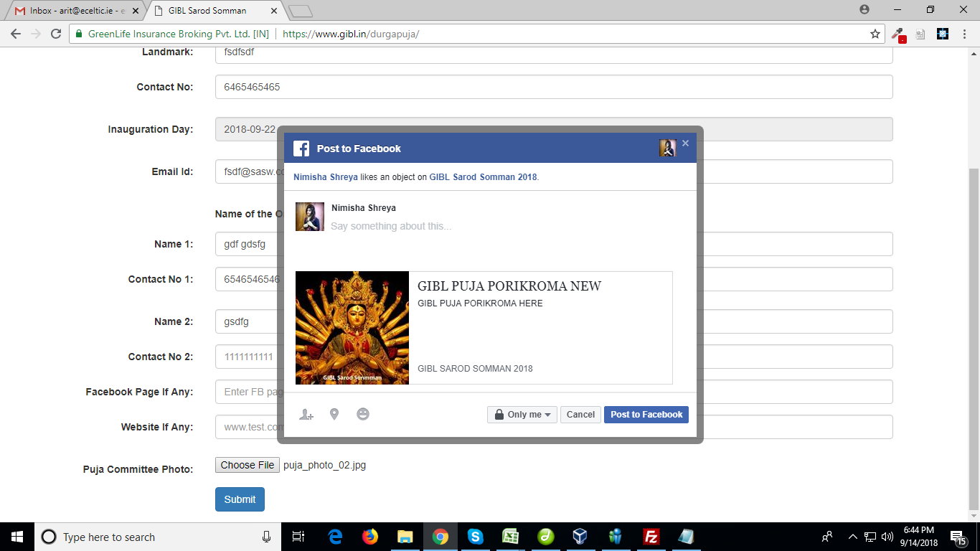
Task: Click the Submit button
Action: (240, 499)
